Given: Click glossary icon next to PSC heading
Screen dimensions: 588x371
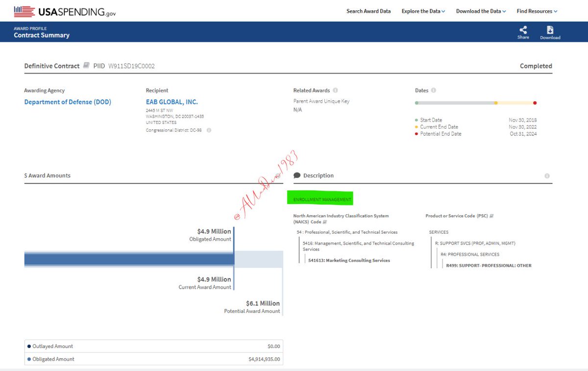Looking at the screenshot, I should [x=491, y=216].
